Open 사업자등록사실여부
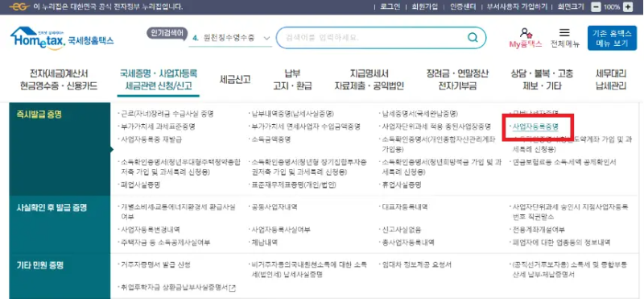The height and width of the screenshot is (299, 644). click(281, 230)
